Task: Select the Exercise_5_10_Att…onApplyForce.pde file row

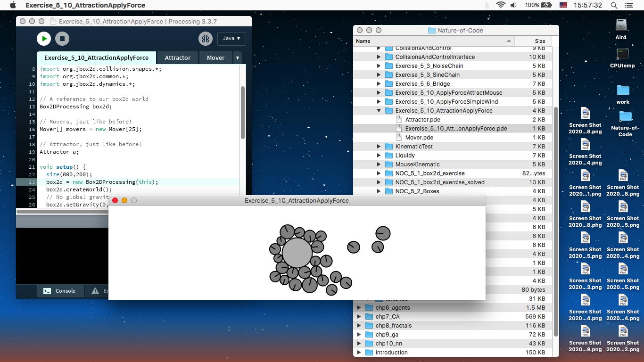Action: [452, 129]
